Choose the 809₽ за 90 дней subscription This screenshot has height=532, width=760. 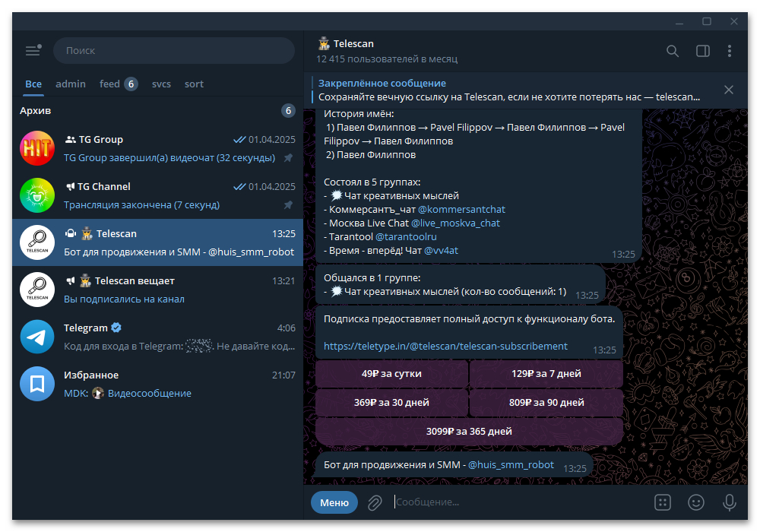coord(546,402)
